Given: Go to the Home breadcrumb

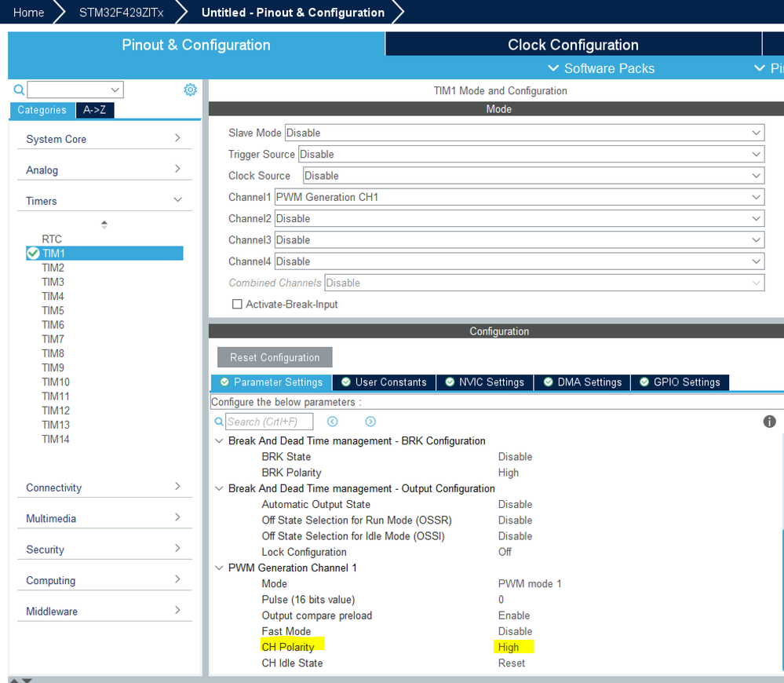Looking at the screenshot, I should (28, 13).
